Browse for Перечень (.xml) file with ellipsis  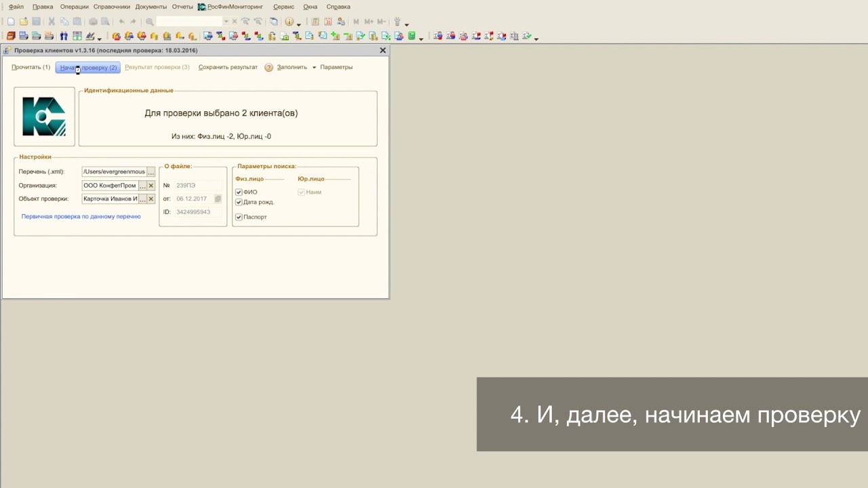point(151,172)
